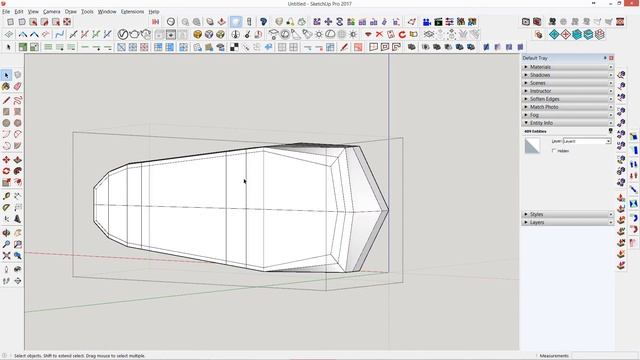Select the Zoom Window tool

tap(18, 244)
